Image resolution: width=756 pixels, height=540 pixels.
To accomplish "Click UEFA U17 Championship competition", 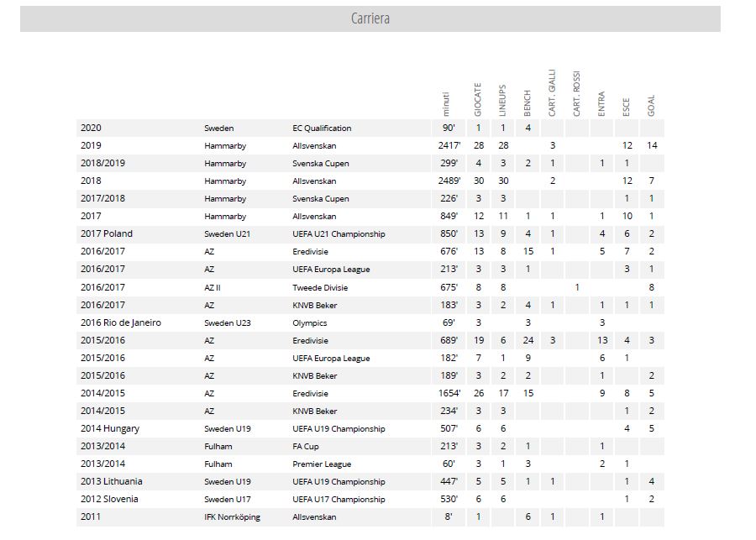I will (339, 500).
